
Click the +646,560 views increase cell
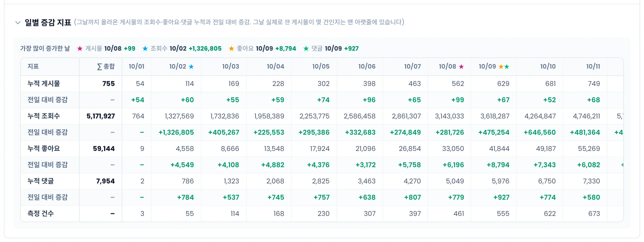point(540,132)
